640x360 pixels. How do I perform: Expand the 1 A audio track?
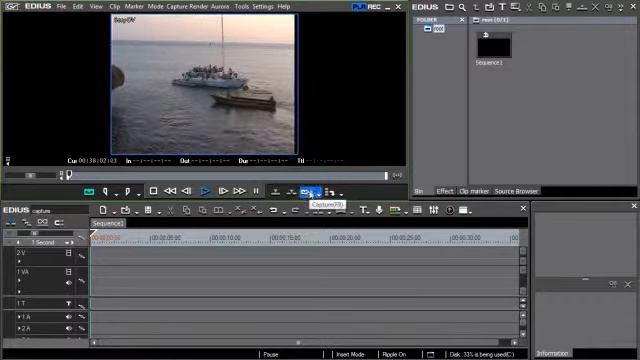coord(19,317)
